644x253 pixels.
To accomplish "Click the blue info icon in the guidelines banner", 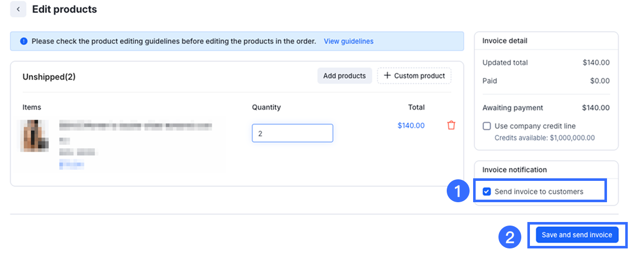I will pyautogui.click(x=24, y=41).
